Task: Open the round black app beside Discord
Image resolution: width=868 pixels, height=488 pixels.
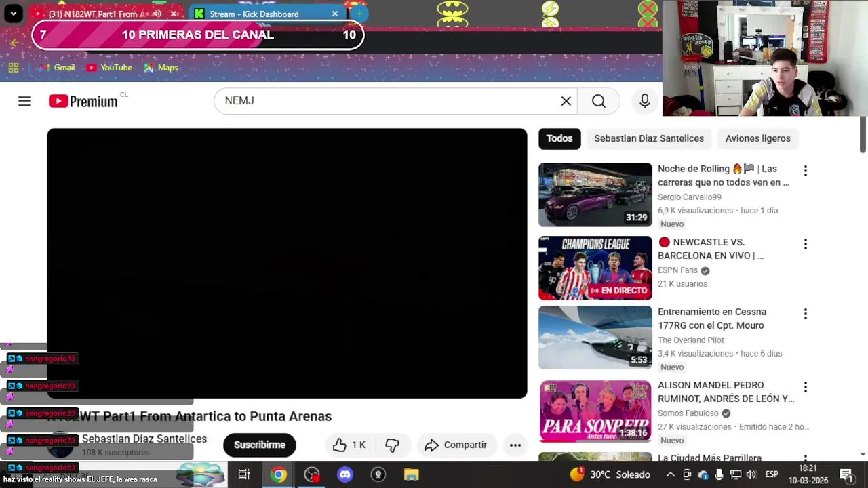Action: point(378,474)
